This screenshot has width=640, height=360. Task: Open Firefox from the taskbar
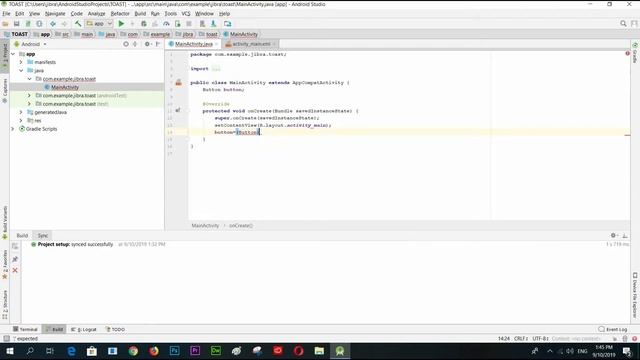(154, 351)
